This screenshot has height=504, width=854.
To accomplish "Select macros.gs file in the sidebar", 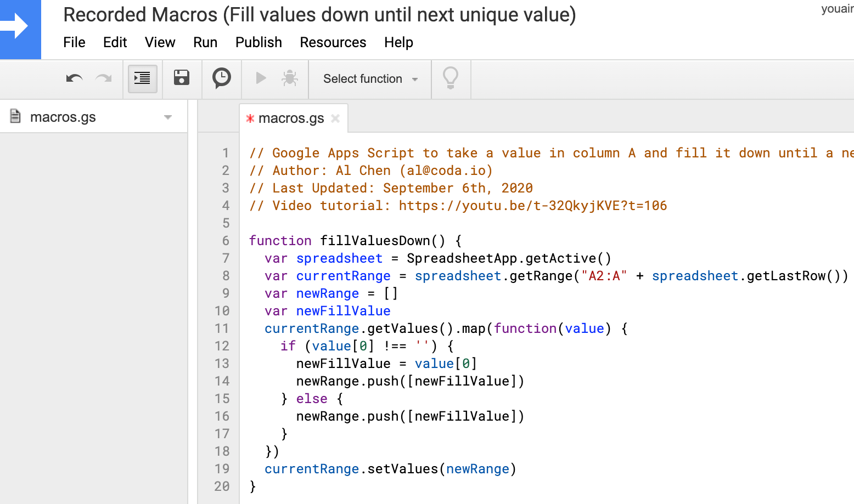I will point(63,117).
